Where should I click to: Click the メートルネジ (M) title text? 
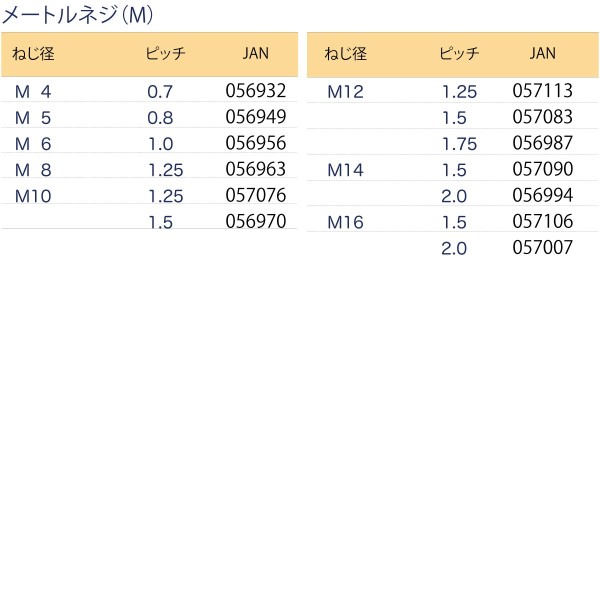click(78, 15)
